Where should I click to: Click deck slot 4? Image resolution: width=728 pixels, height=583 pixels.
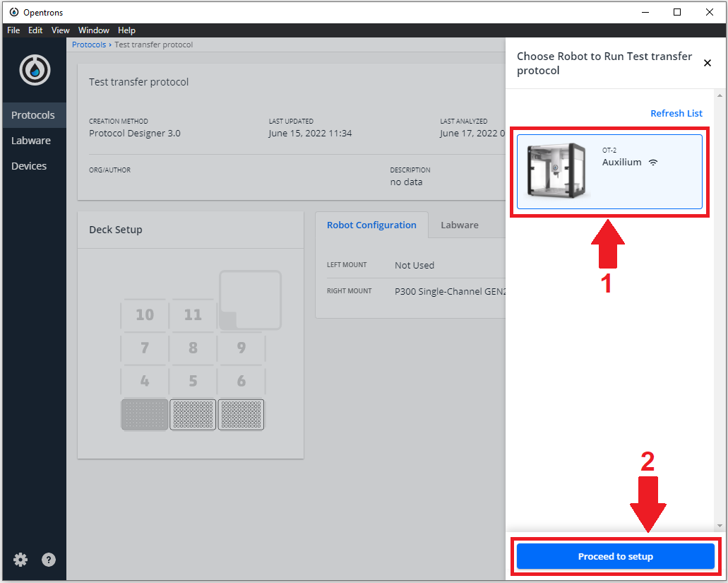[x=144, y=382]
